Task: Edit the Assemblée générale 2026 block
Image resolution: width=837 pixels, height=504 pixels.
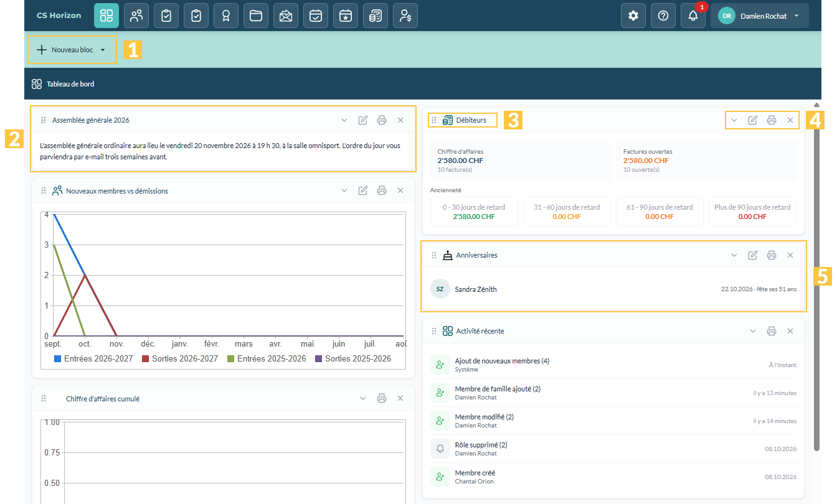Action: click(363, 120)
